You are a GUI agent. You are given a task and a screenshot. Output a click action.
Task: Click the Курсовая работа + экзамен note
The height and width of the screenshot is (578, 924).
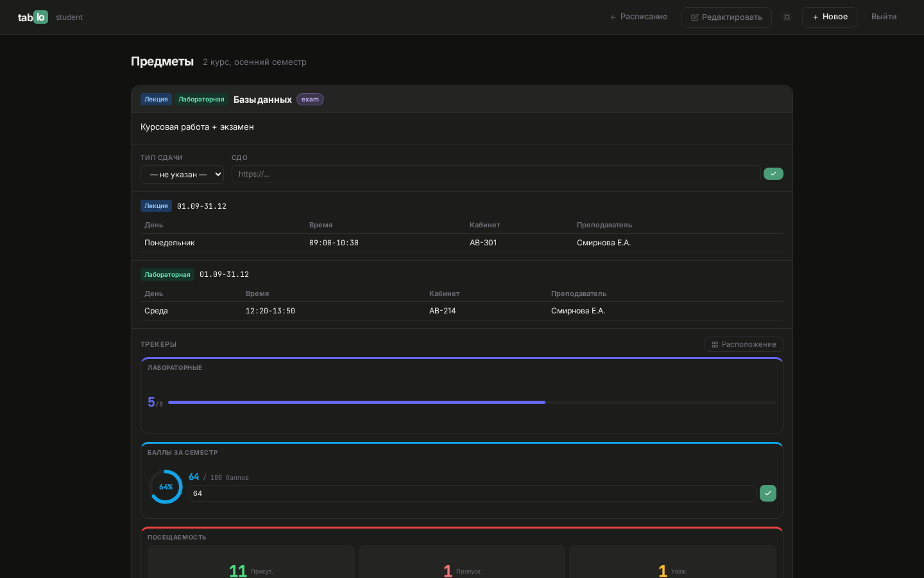click(197, 127)
